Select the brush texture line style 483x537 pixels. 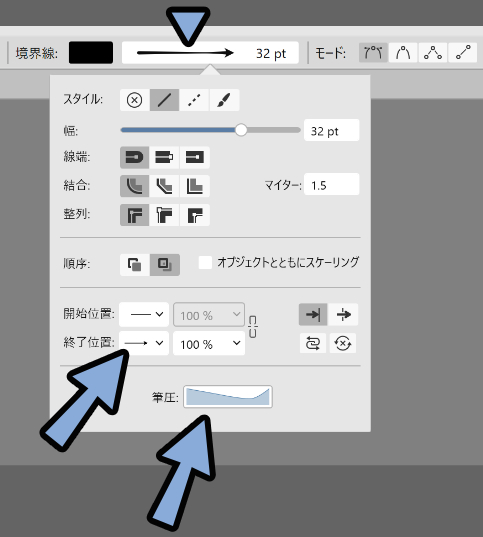tap(224, 100)
